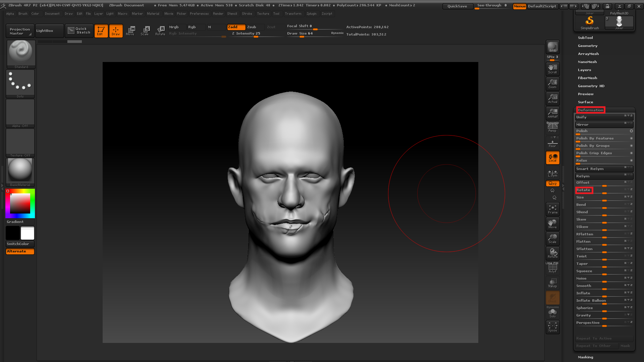Viewport: 644px width, 362px height.
Task: Click the Xpose icon
Action: 552,327
